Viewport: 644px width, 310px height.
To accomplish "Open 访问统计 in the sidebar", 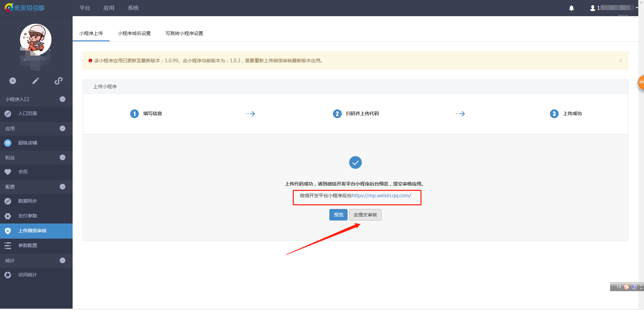I will (28, 275).
